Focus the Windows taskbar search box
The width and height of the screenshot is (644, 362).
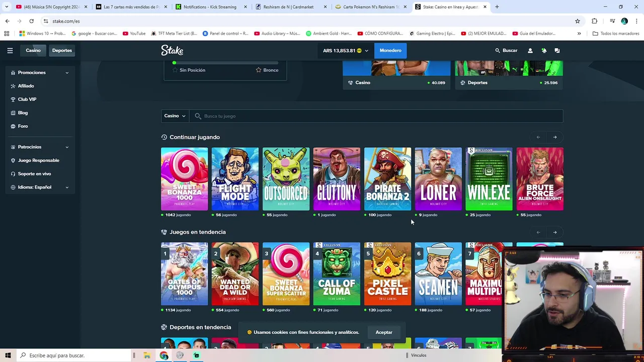(74, 355)
